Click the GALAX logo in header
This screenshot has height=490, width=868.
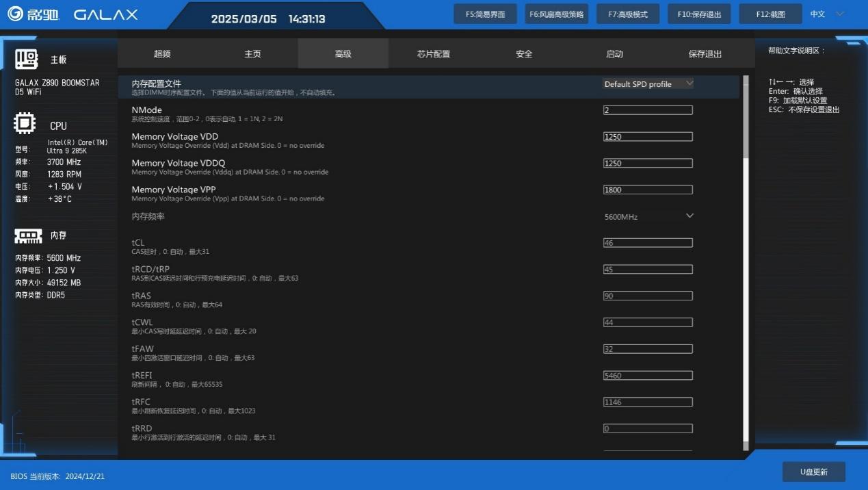click(105, 14)
